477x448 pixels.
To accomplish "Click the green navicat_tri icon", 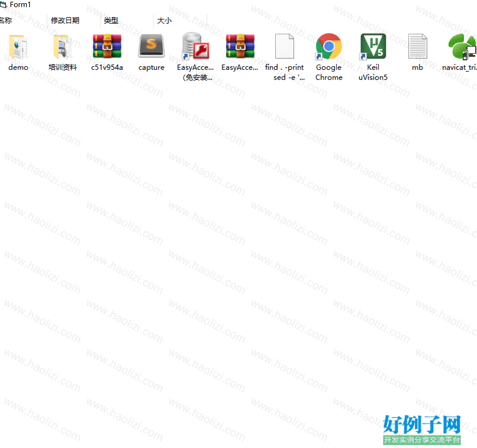I will [462, 46].
